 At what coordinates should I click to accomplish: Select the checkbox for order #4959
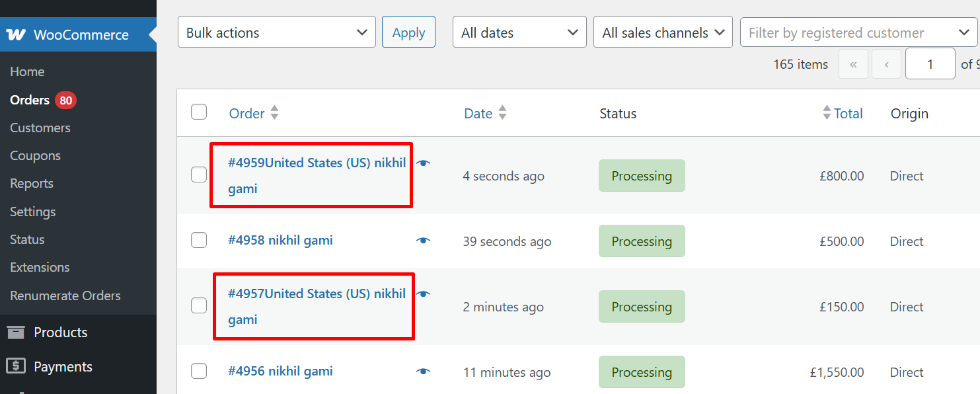coord(199,175)
